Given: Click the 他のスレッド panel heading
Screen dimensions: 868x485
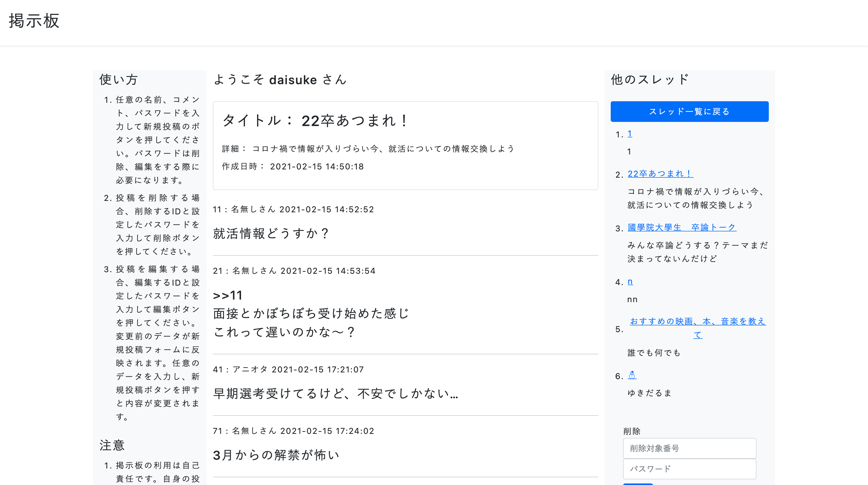Looking at the screenshot, I should tap(649, 80).
